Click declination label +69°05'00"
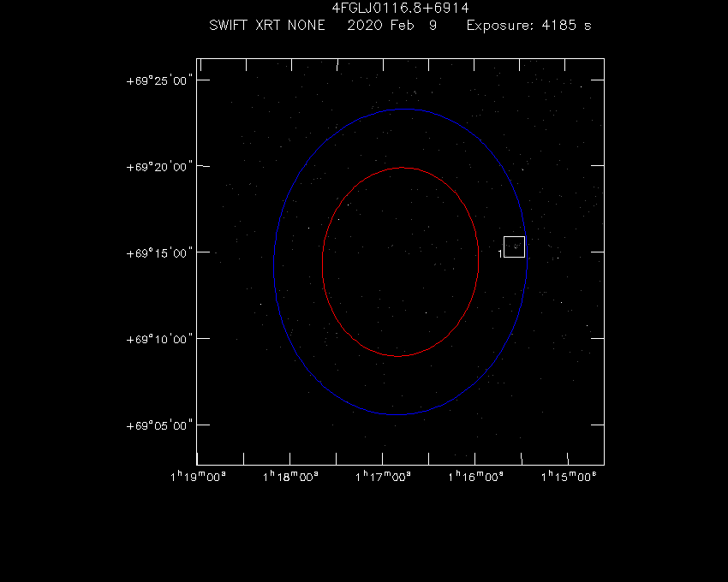 click(159, 425)
